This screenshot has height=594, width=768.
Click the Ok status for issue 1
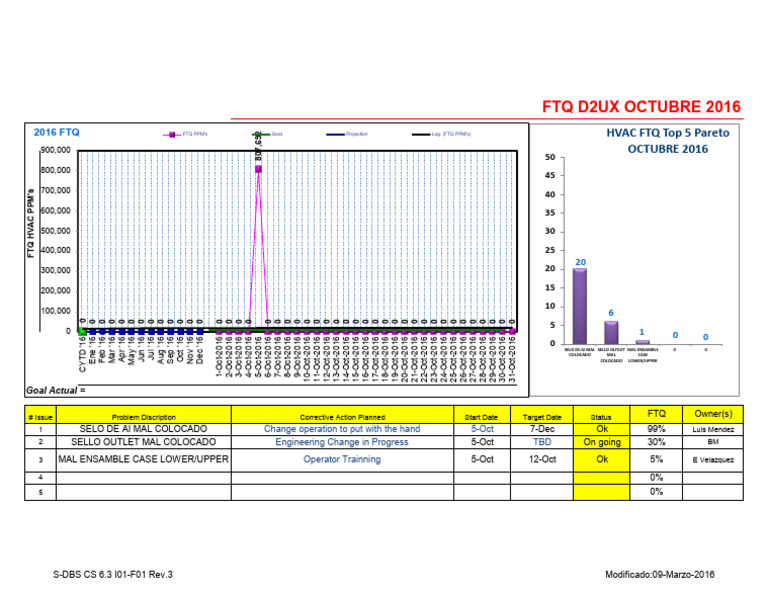(x=601, y=429)
